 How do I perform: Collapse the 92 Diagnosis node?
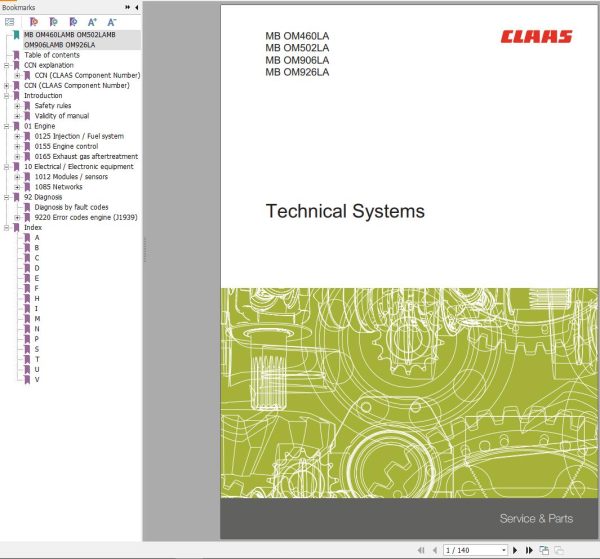point(6,197)
